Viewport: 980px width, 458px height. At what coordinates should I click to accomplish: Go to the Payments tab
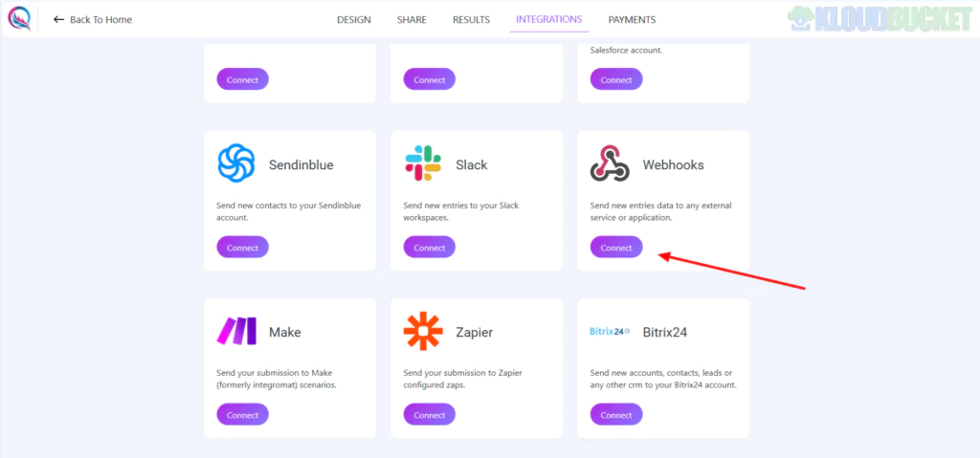click(x=632, y=19)
